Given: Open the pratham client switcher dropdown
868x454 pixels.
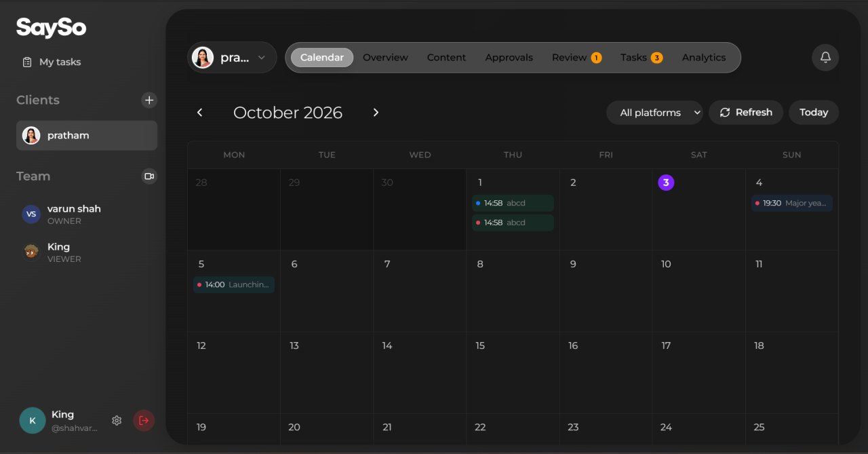Looking at the screenshot, I should [232, 58].
